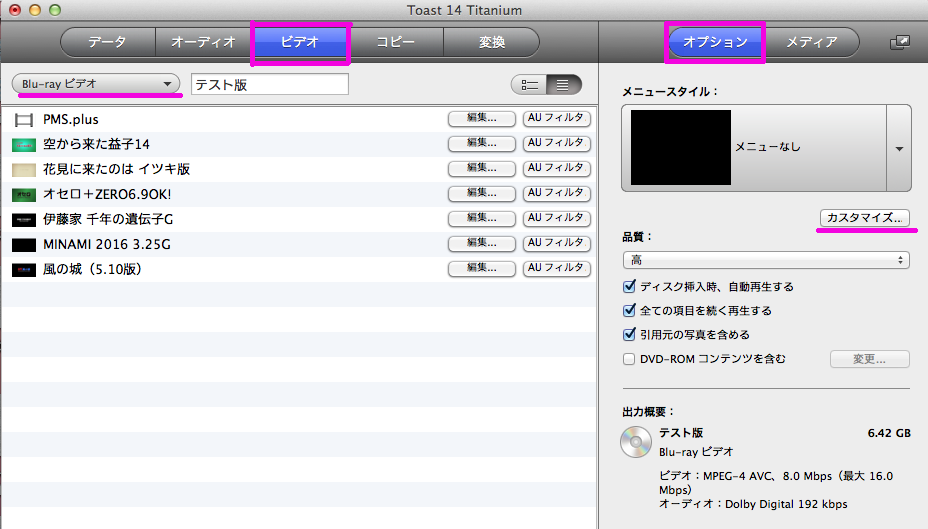The width and height of the screenshot is (928, 529).
Task: Open the 変換 tab
Action: [491, 42]
